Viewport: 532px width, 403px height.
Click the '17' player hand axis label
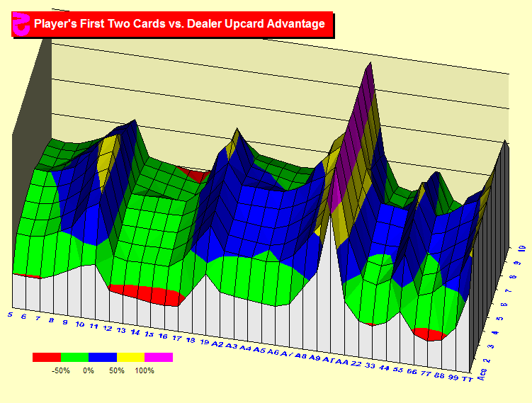(x=176, y=338)
